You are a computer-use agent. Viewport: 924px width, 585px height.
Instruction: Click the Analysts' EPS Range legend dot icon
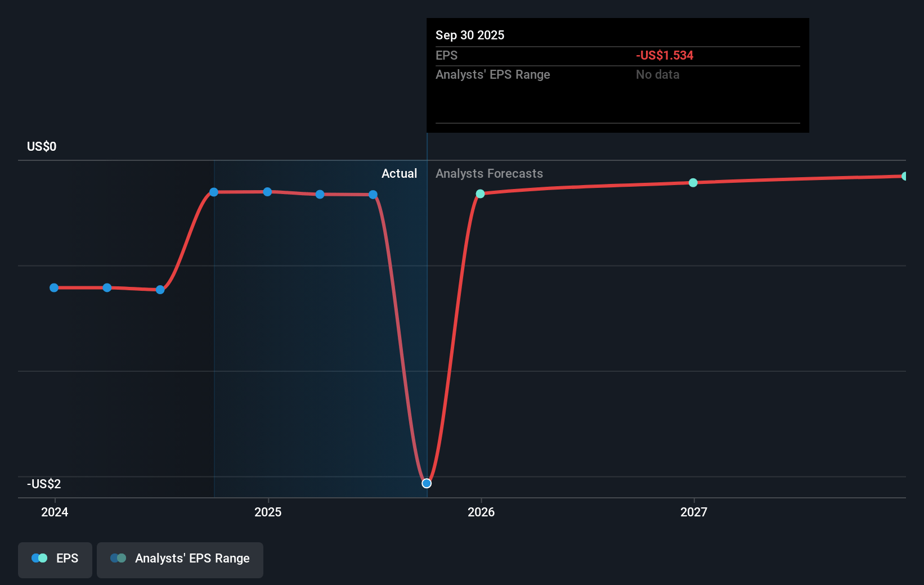pos(118,559)
